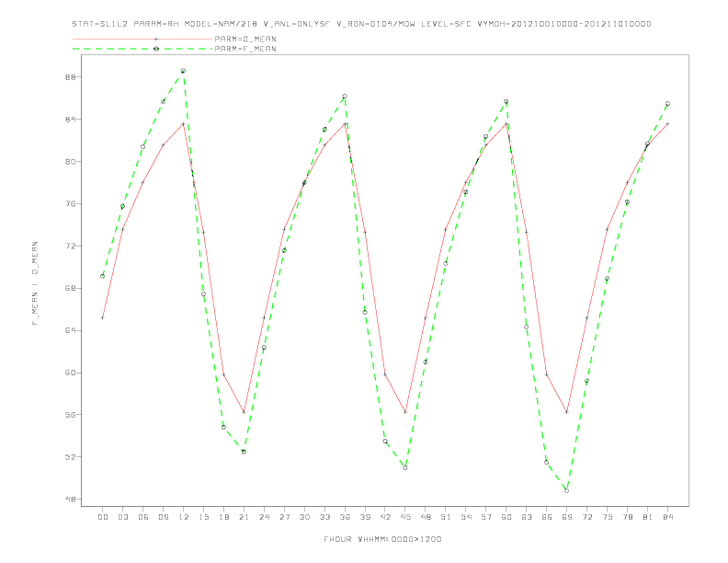Click the circle marker on F_MEAN legend line
The image size is (728, 563).
tap(156, 49)
